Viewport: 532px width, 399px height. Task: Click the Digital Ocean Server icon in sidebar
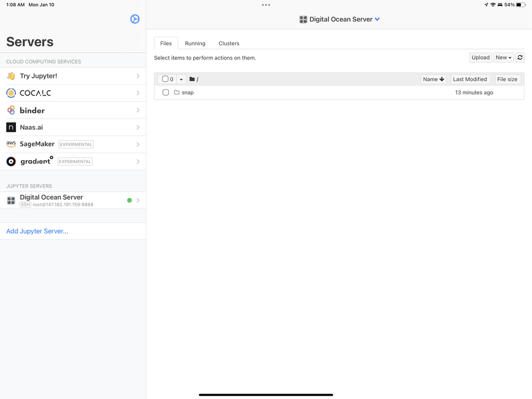(x=11, y=201)
